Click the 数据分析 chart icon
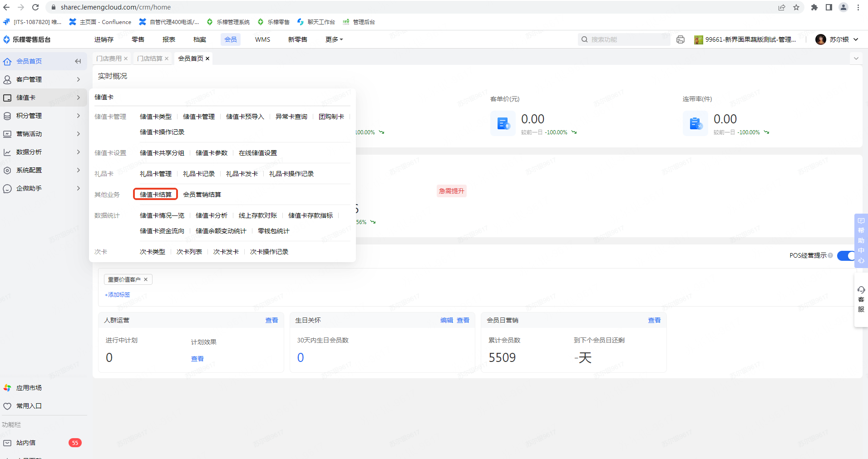 click(x=7, y=152)
